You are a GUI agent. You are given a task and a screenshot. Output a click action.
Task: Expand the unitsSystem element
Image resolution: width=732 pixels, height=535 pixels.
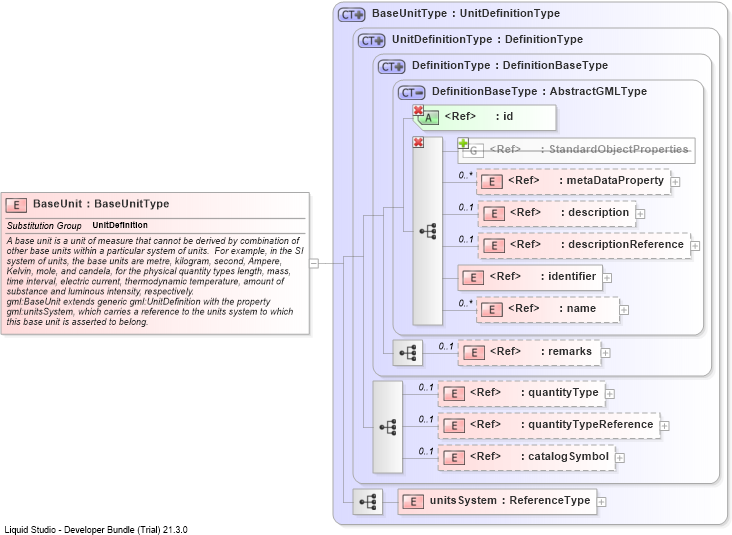pos(601,502)
